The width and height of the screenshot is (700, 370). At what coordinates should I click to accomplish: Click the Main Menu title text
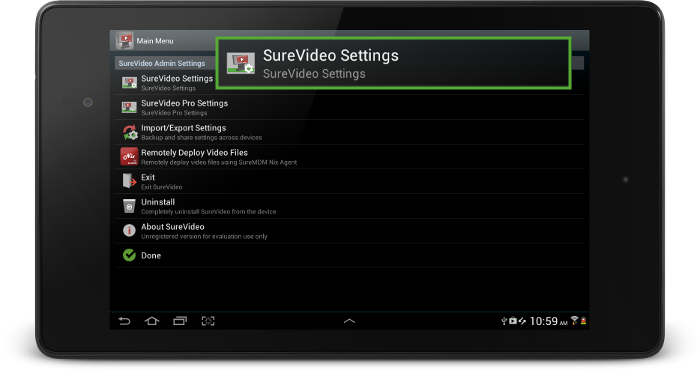tap(155, 41)
